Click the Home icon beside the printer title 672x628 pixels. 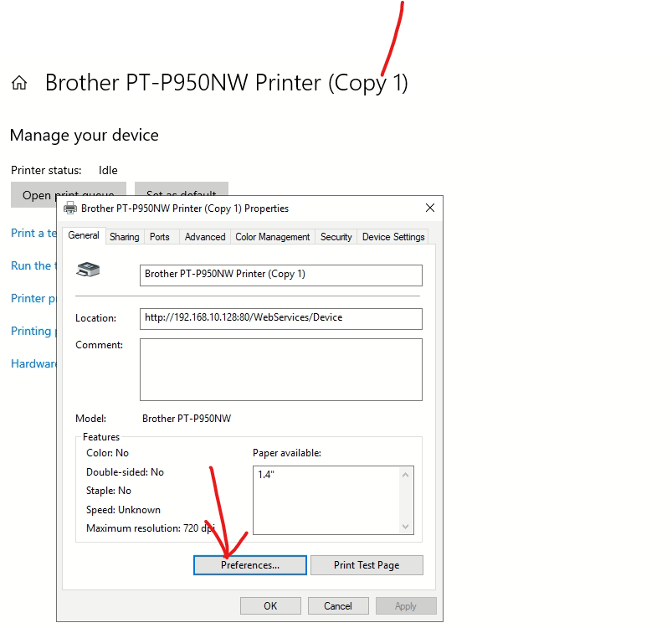point(19,82)
